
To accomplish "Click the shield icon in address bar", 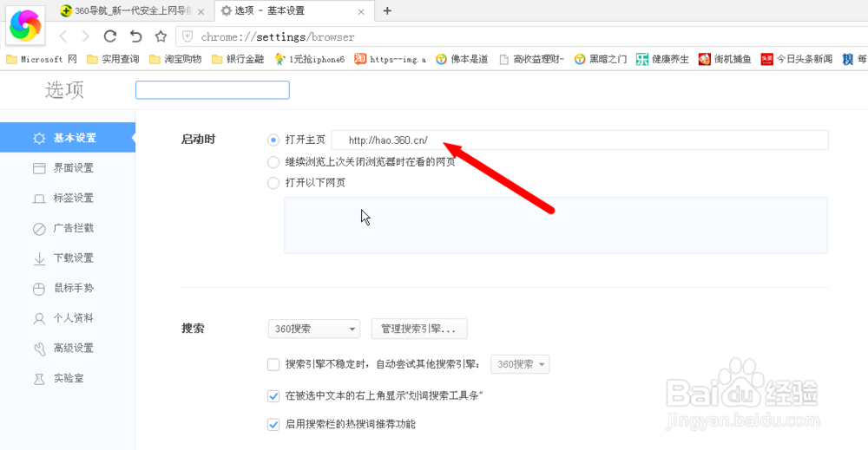I will click(x=187, y=37).
